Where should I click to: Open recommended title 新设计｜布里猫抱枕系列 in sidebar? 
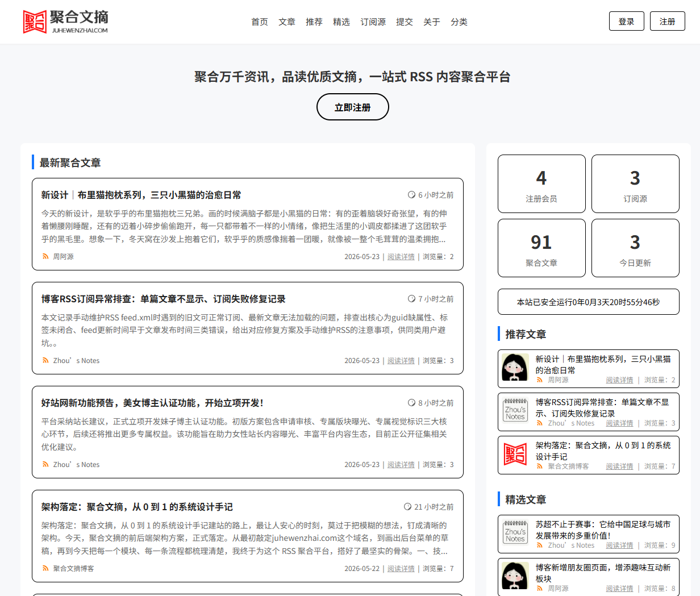tap(603, 365)
